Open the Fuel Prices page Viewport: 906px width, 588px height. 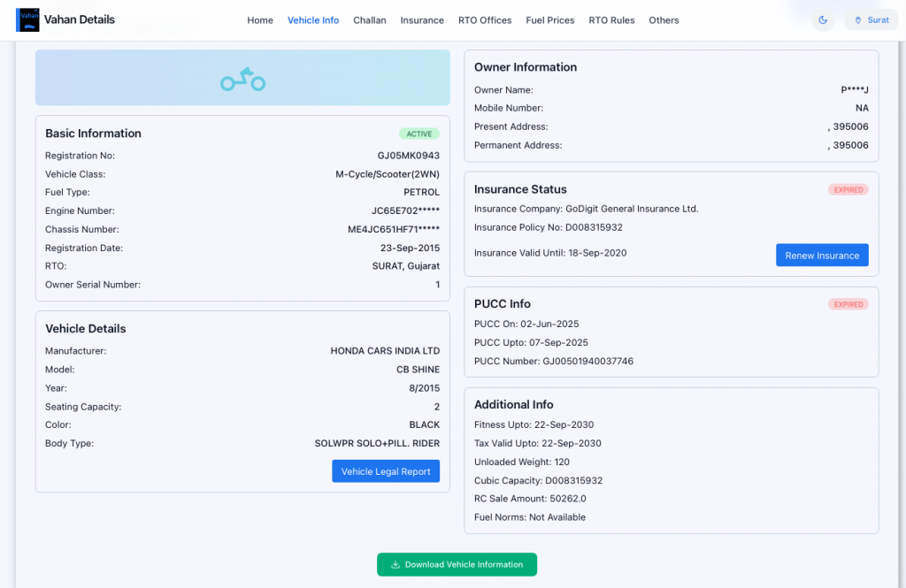point(550,20)
